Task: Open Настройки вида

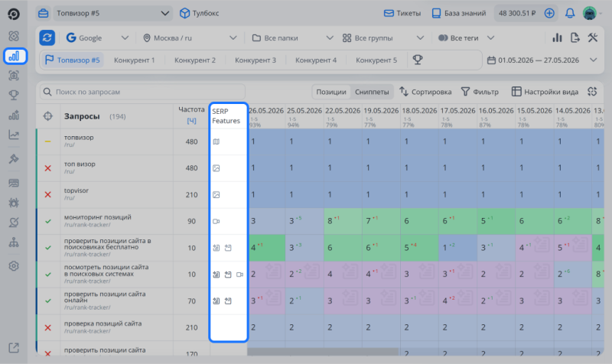Action: tap(545, 92)
